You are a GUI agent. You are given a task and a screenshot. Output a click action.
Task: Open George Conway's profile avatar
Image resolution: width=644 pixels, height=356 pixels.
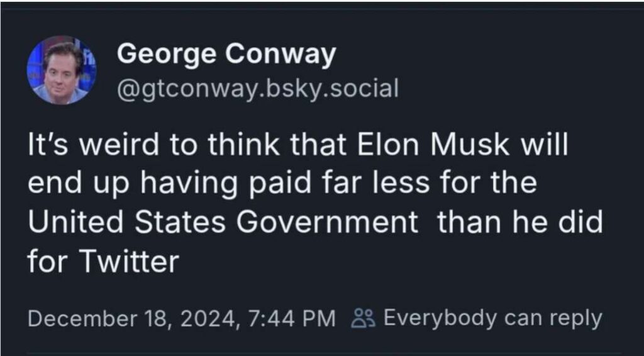(x=62, y=69)
